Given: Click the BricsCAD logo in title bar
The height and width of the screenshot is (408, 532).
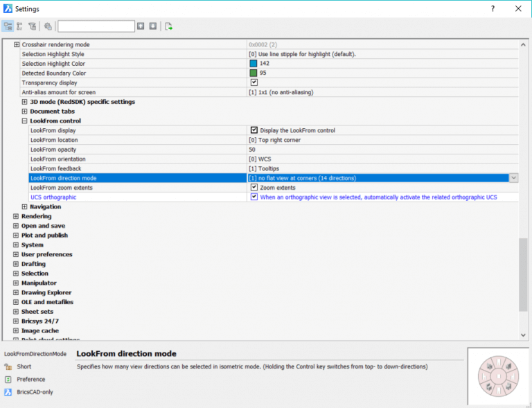Looking at the screenshot, I should pos(8,9).
